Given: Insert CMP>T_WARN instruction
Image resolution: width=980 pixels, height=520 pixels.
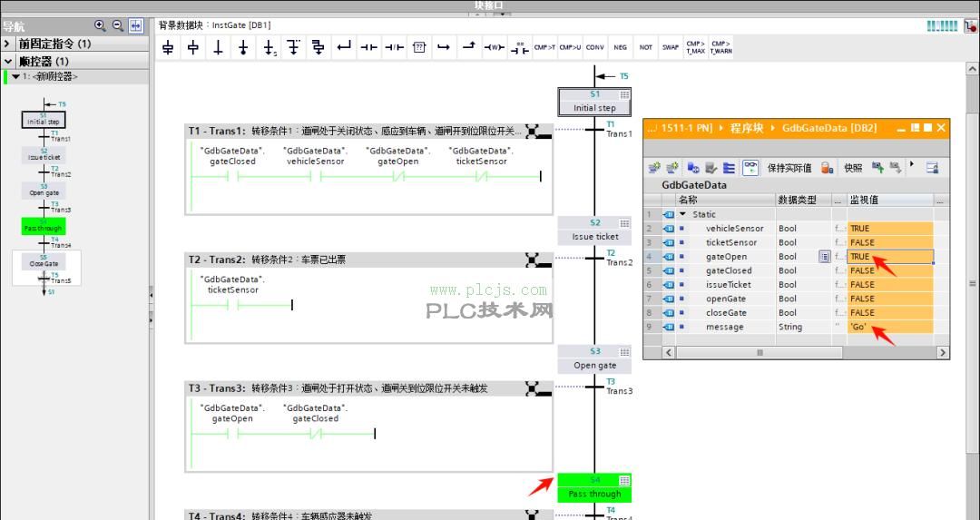Looking at the screenshot, I should (720, 47).
